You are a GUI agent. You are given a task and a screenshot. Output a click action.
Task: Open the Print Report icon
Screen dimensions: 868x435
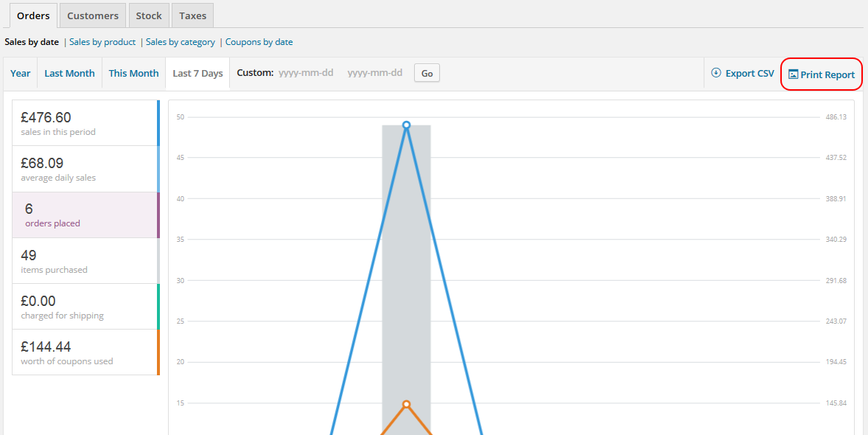coord(794,74)
